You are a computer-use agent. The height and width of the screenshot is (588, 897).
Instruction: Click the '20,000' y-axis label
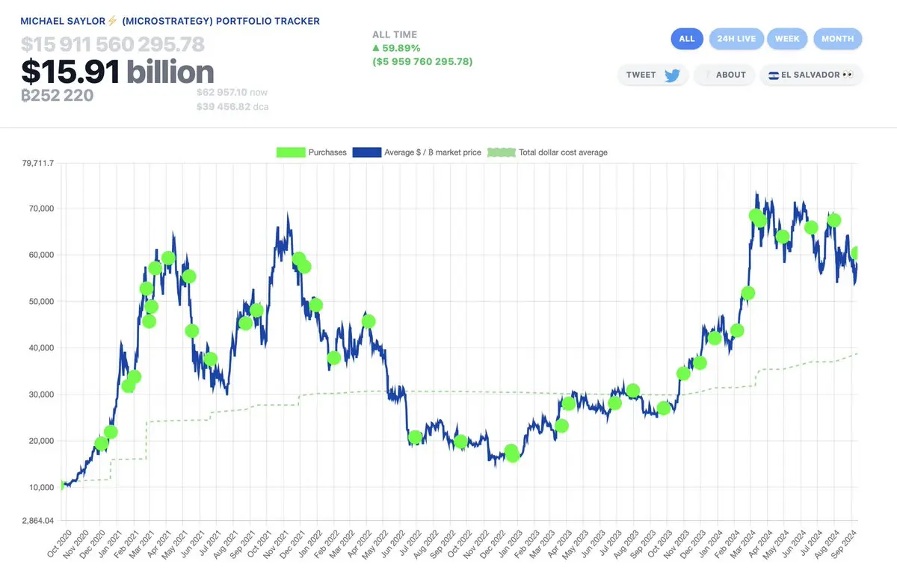coord(40,441)
